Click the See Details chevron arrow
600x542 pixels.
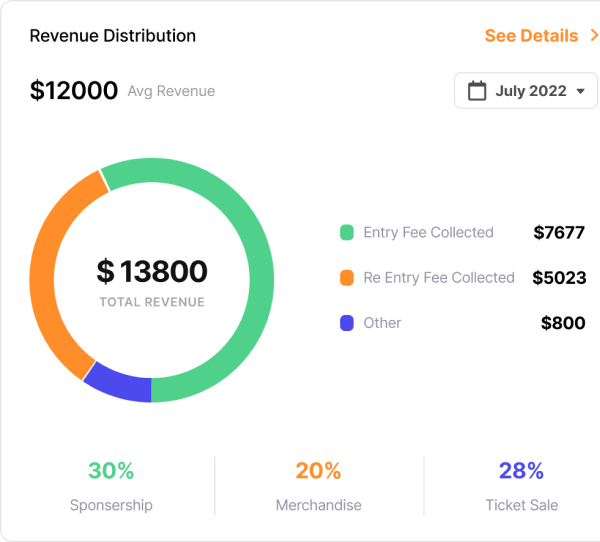(594, 36)
